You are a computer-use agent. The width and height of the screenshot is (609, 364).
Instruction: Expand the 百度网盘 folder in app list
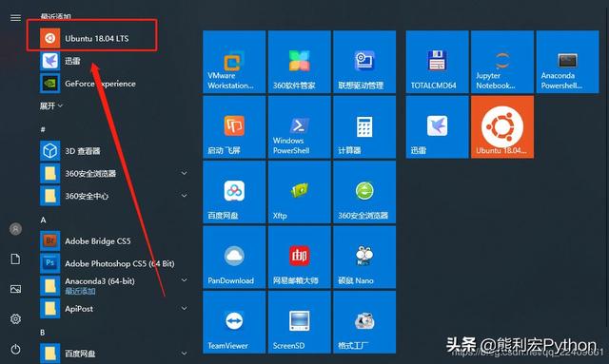click(115, 354)
